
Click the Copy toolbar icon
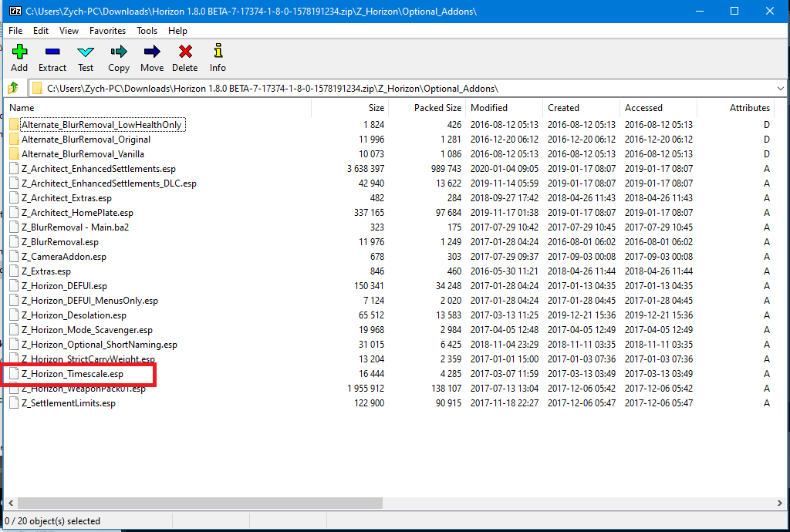tap(119, 52)
